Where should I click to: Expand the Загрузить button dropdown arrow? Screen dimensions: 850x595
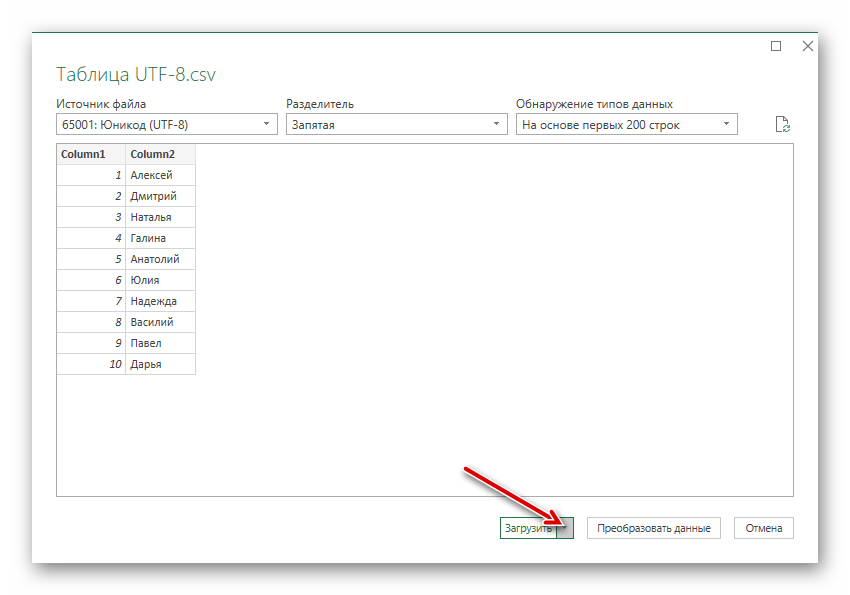[x=566, y=528]
